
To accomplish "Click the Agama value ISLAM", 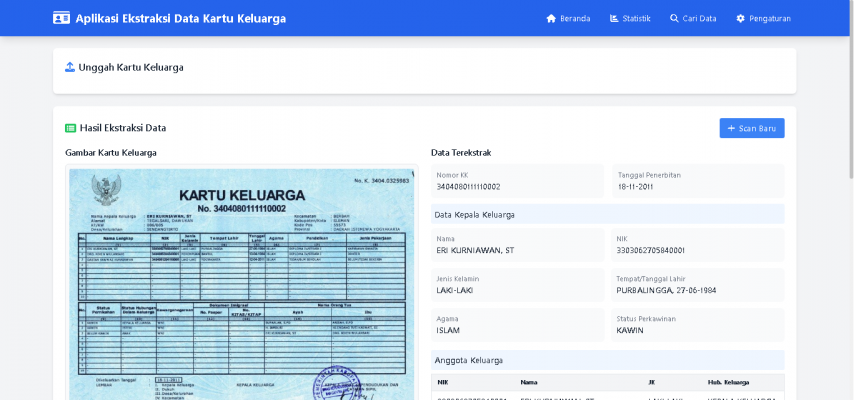I will 448,330.
